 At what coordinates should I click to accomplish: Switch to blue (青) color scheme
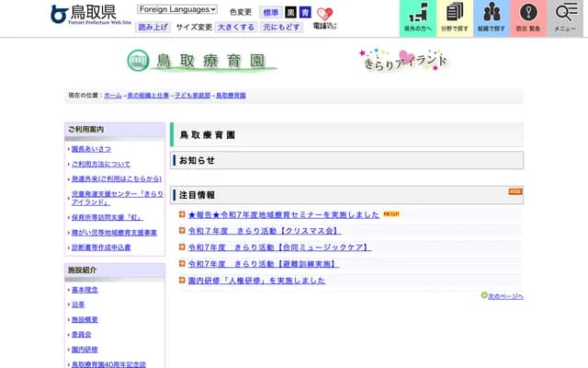click(x=304, y=13)
